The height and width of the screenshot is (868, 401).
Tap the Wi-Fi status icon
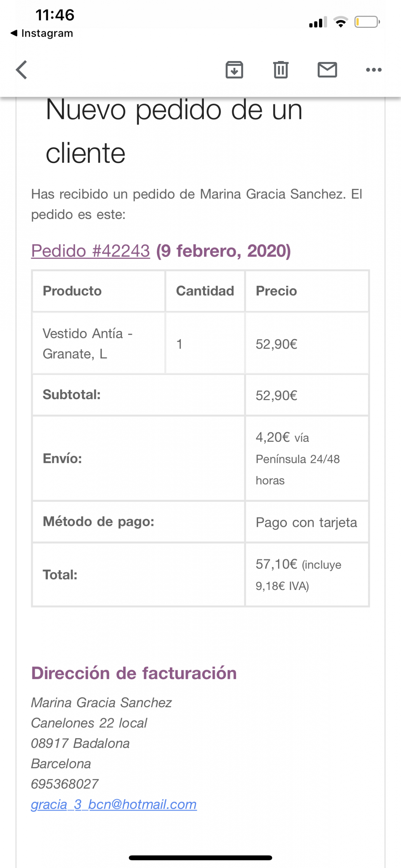tap(341, 22)
